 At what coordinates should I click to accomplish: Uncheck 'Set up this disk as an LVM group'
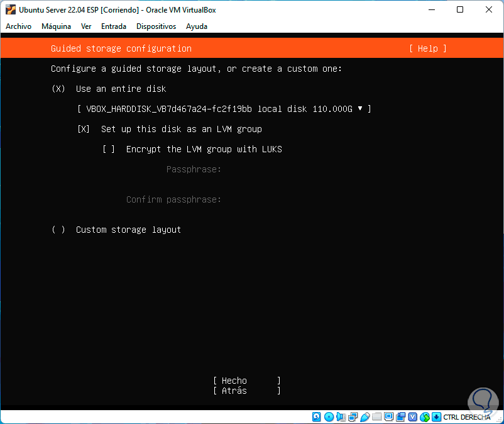click(84, 129)
